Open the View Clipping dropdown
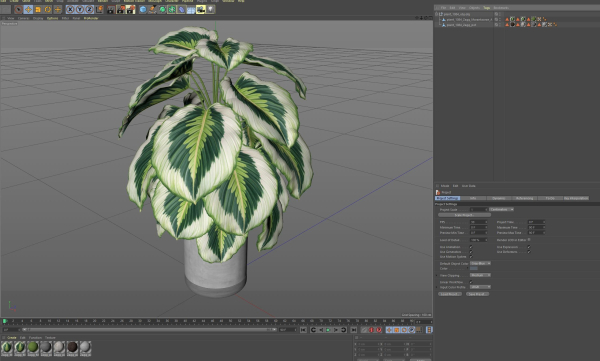Viewport: 600px width, 361px height. pyautogui.click(x=480, y=275)
